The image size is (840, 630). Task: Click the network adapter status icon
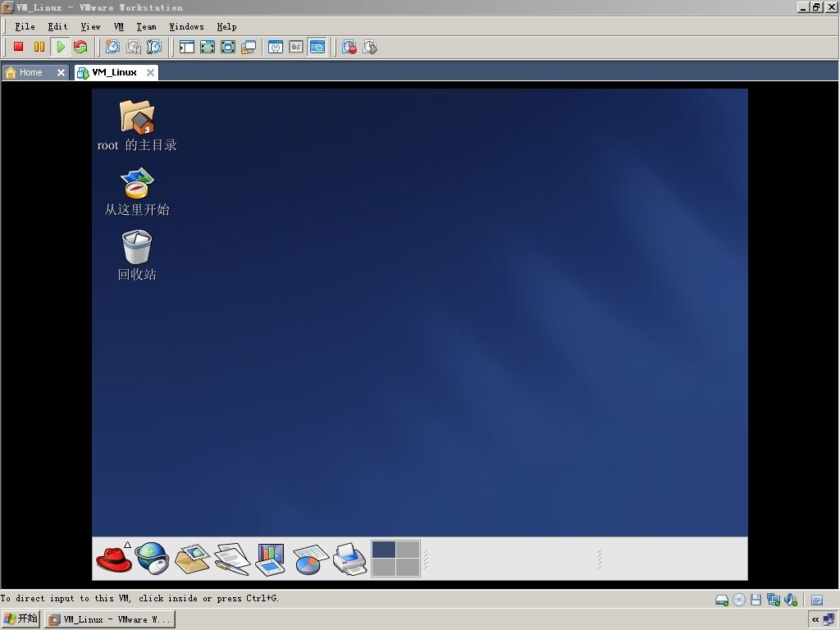pyautogui.click(x=773, y=600)
